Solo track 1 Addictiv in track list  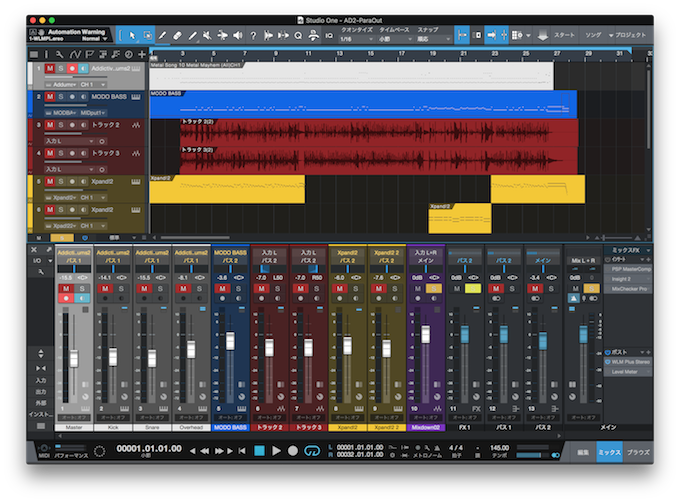click(x=61, y=68)
